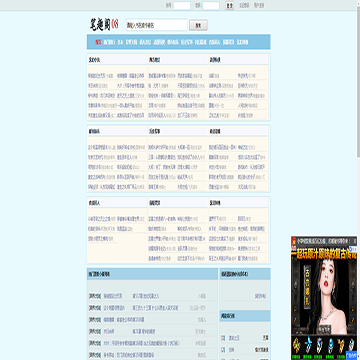Click the golden weapon icon in ad

(x=296, y=346)
